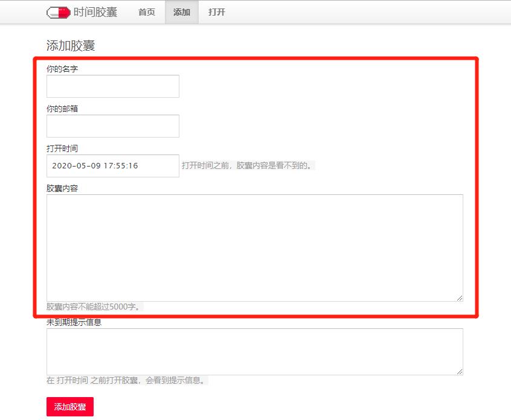This screenshot has width=511, height=420.
Task: Click the 你的名字 field label
Action: click(x=59, y=68)
